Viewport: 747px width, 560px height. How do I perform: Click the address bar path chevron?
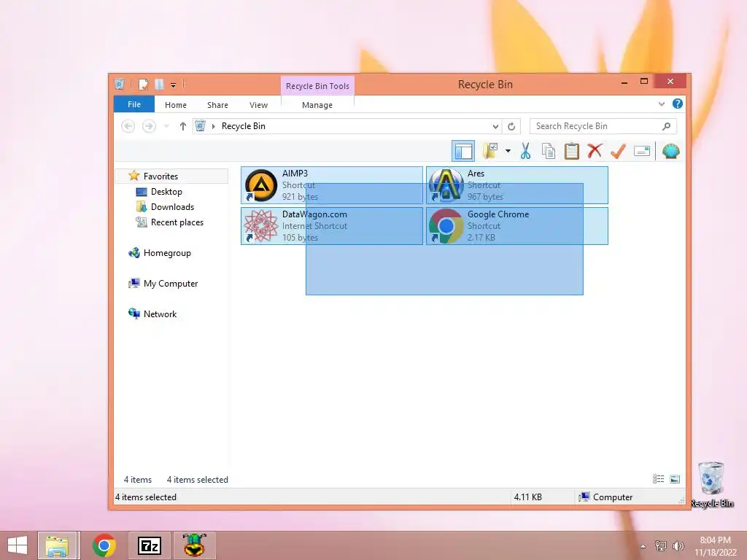click(x=213, y=126)
